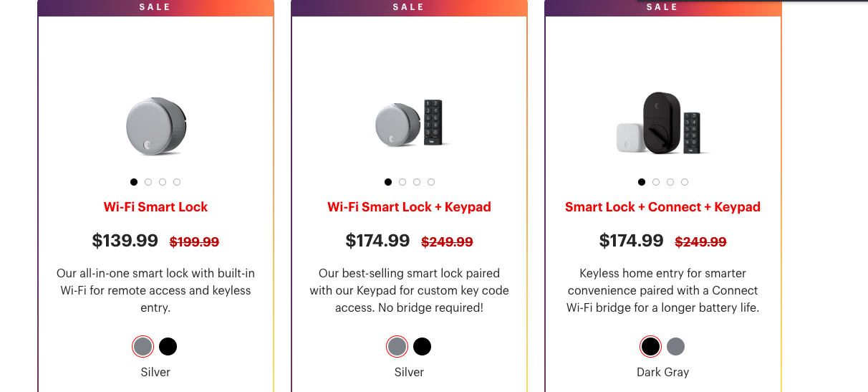Select silver swatch for Wi-Fi Smart Lock
This screenshot has height=392, width=868.
coord(143,347)
